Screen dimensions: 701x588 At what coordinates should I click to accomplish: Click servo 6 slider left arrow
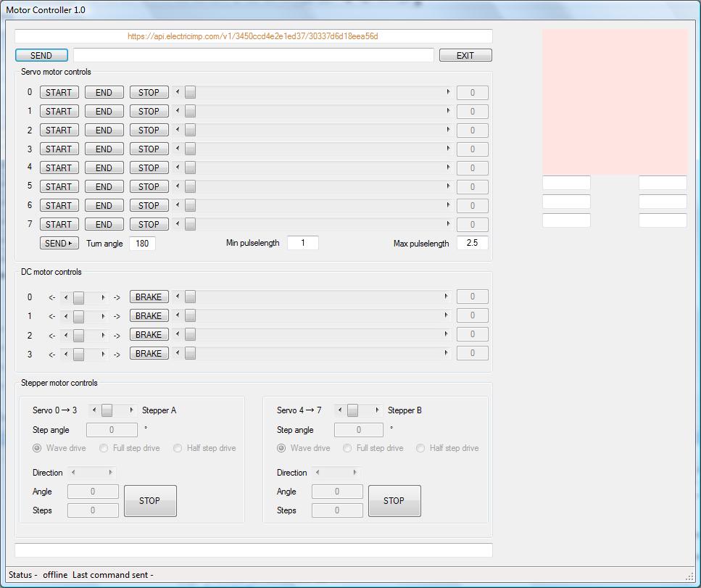pyautogui.click(x=178, y=204)
